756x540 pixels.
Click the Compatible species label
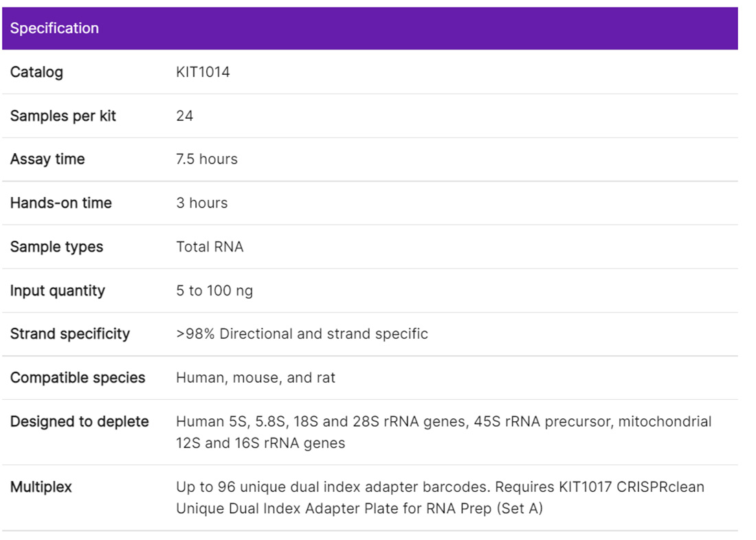78,378
